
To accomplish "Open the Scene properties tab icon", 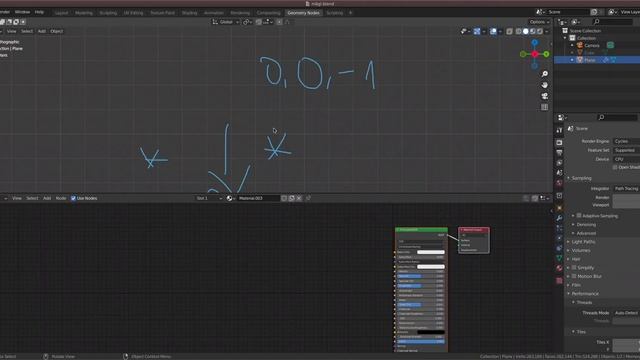I will tap(559, 173).
